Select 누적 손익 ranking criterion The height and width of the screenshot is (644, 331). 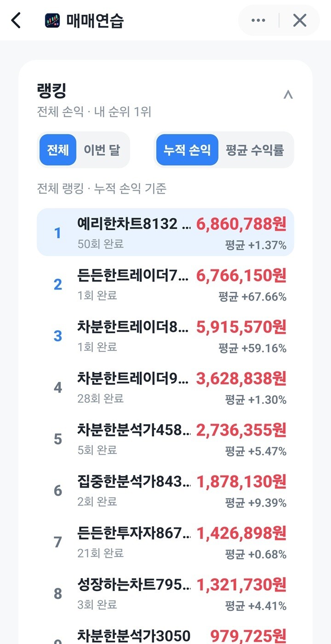coord(187,150)
